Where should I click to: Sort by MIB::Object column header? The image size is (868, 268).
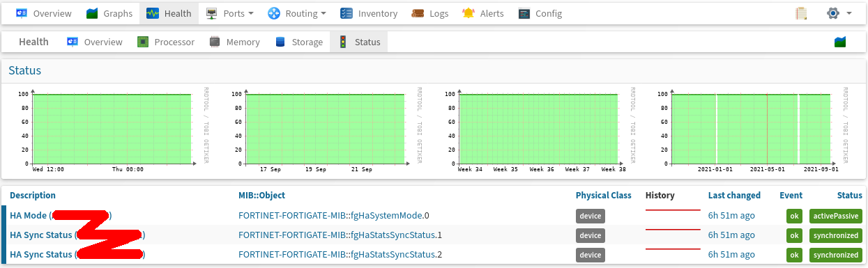261,196
